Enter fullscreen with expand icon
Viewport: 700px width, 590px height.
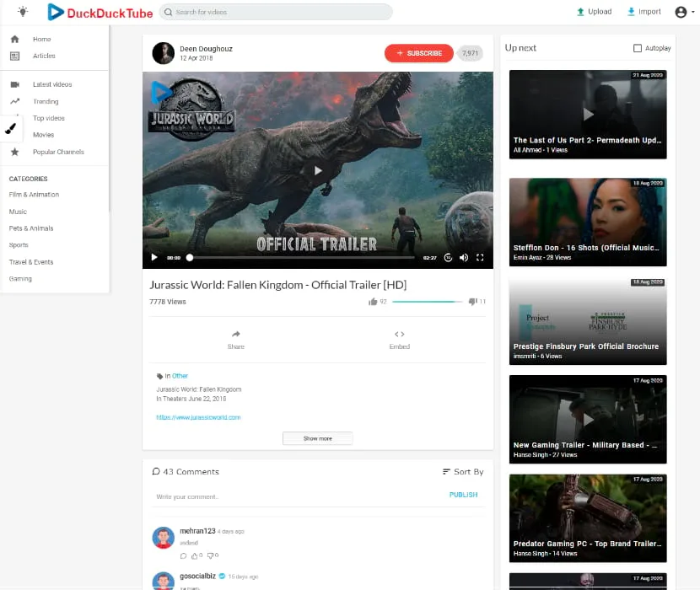(x=480, y=258)
